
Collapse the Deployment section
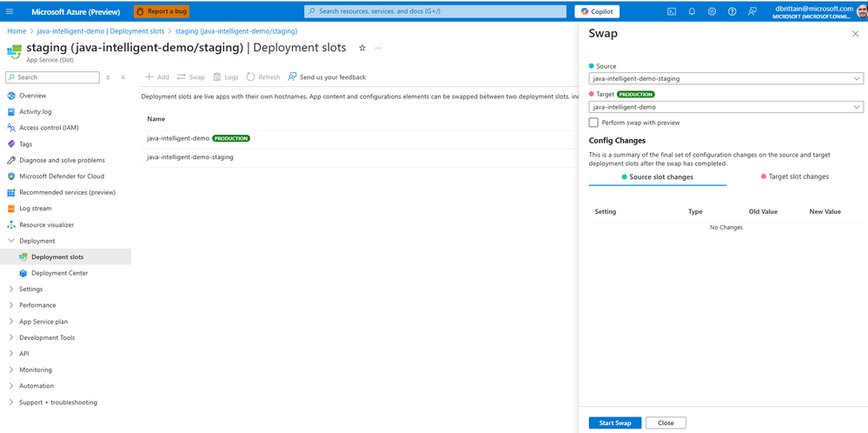(11, 241)
